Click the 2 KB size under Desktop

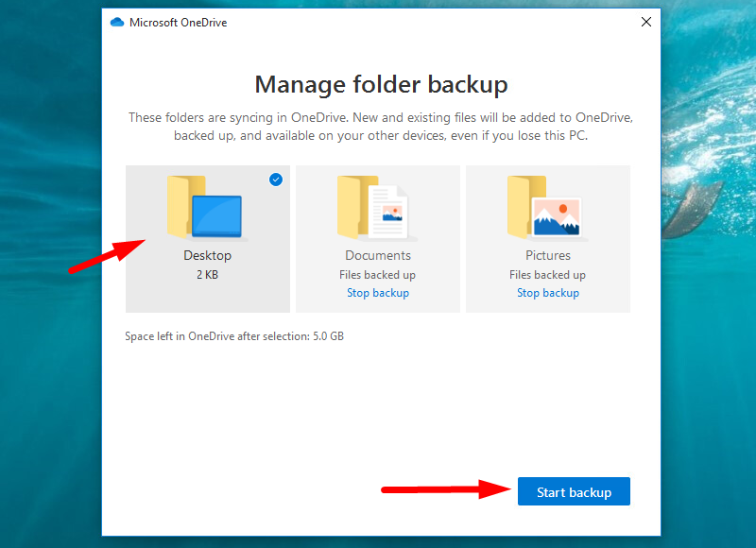(207, 275)
